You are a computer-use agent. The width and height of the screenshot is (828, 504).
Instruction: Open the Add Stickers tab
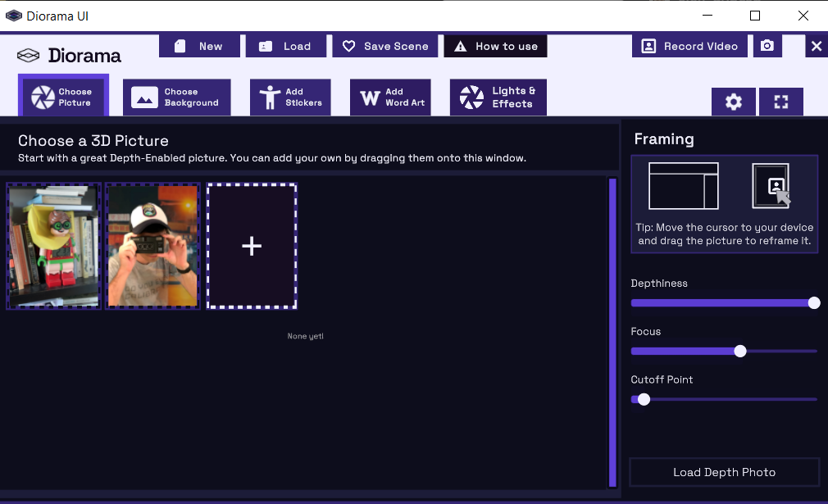pos(290,98)
